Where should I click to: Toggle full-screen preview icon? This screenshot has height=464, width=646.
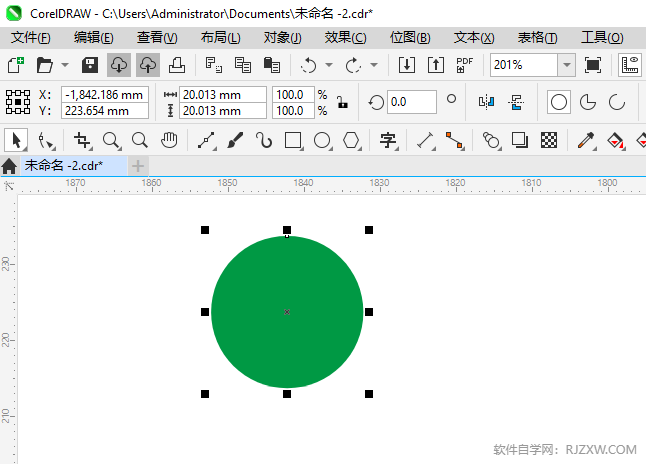coord(592,65)
